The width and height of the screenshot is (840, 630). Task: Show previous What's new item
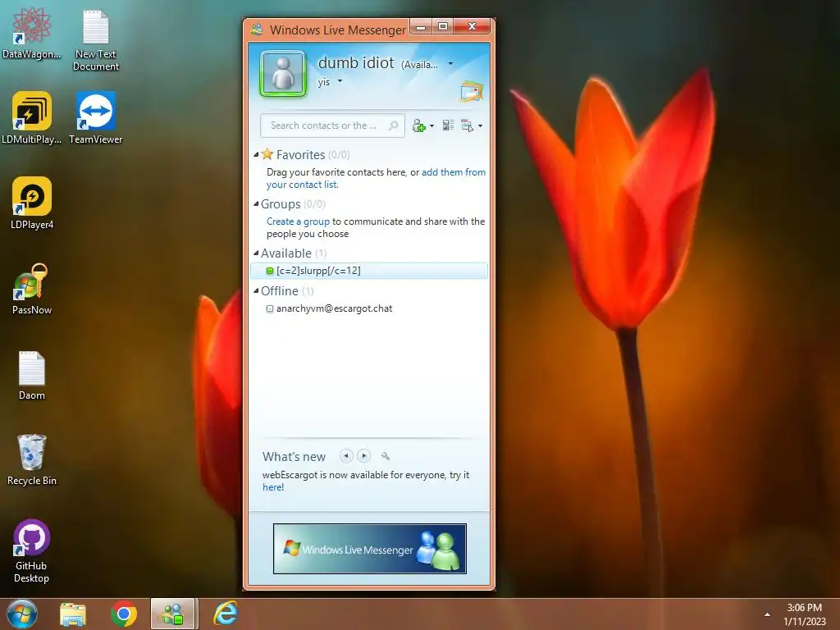coord(346,456)
